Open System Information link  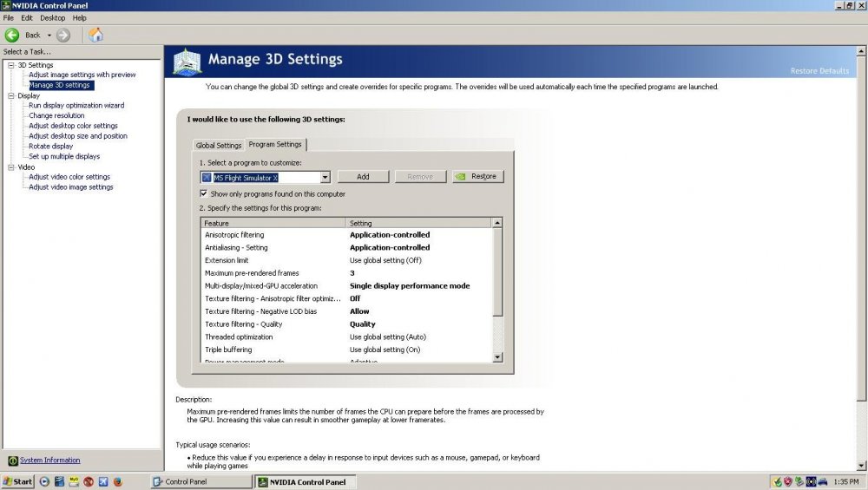49,461
